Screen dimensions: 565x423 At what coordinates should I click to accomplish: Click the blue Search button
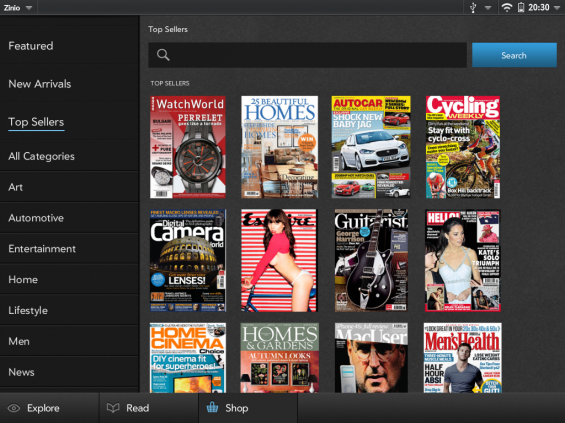[x=514, y=55]
